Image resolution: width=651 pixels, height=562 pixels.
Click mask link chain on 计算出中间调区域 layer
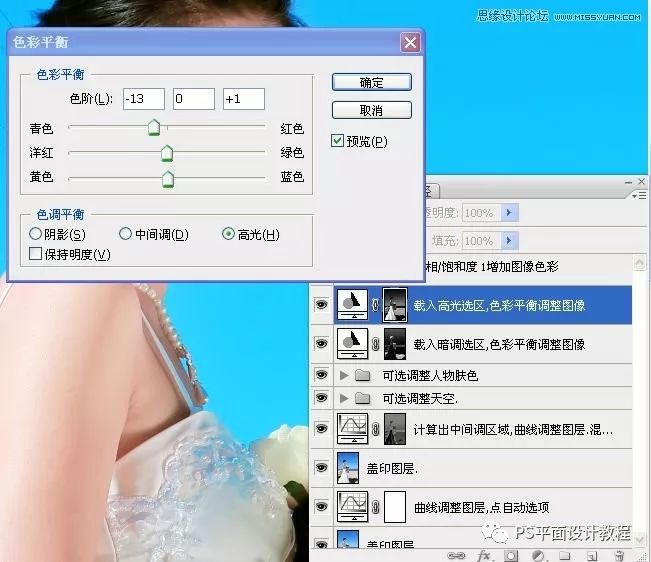[375, 429]
